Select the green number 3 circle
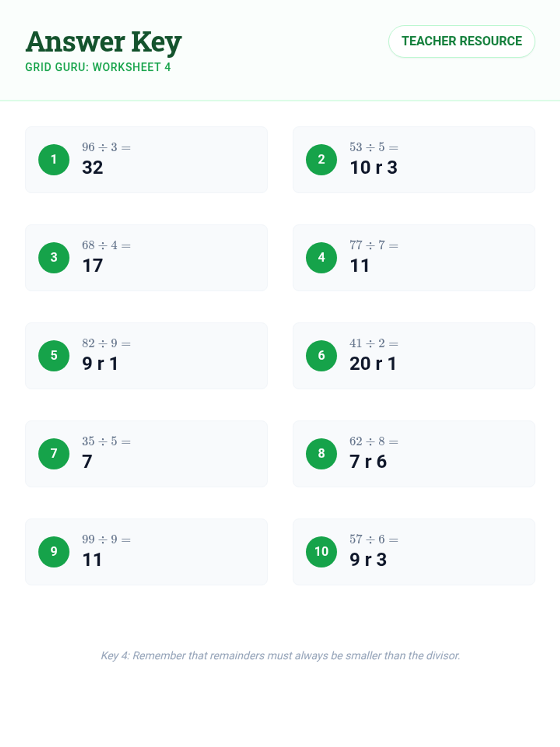This screenshot has height=747, width=560. click(x=54, y=258)
